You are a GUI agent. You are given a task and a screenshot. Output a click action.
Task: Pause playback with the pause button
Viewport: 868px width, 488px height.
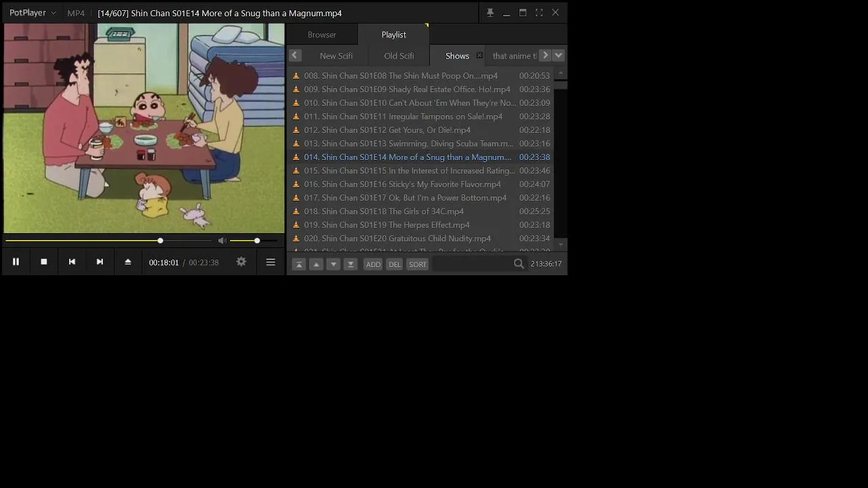coord(16,262)
